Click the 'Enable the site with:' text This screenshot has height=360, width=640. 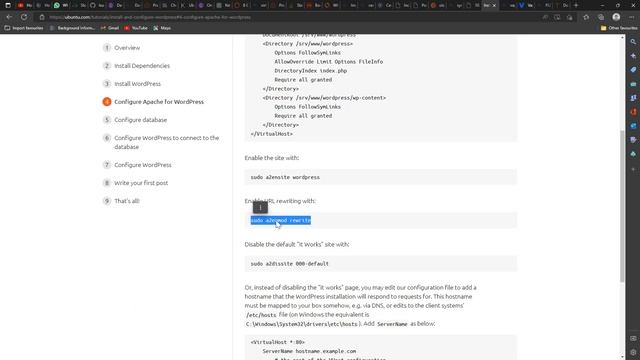272,158
